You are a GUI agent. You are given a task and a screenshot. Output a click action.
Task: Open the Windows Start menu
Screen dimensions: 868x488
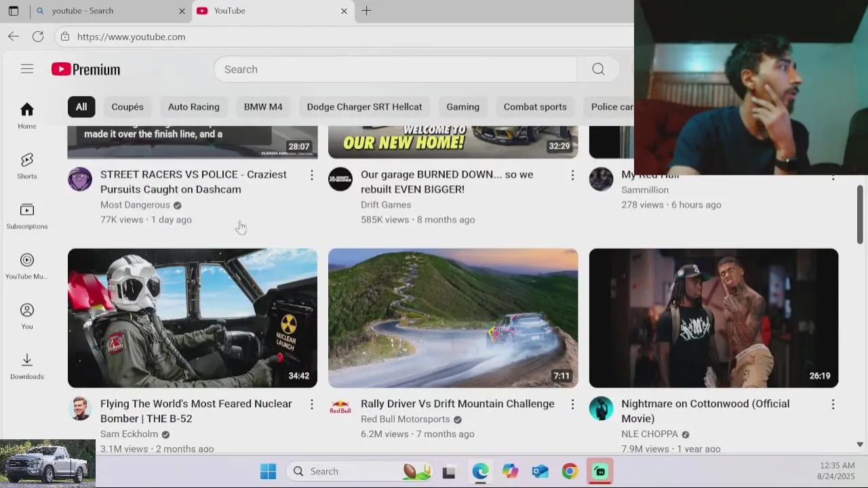click(x=269, y=471)
